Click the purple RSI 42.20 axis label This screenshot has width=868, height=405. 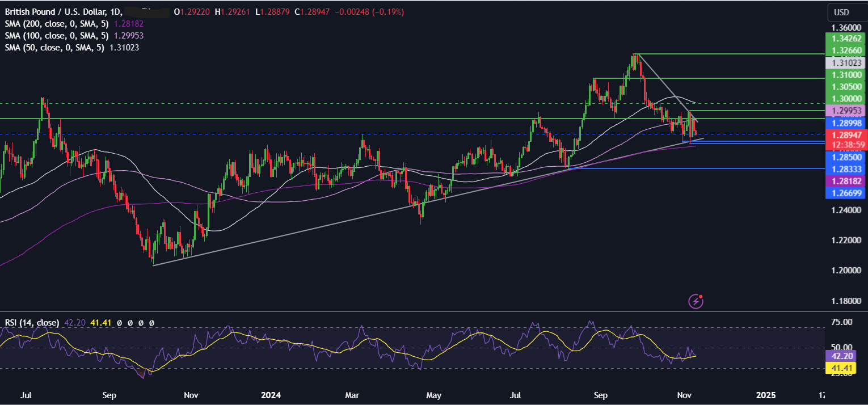click(842, 357)
